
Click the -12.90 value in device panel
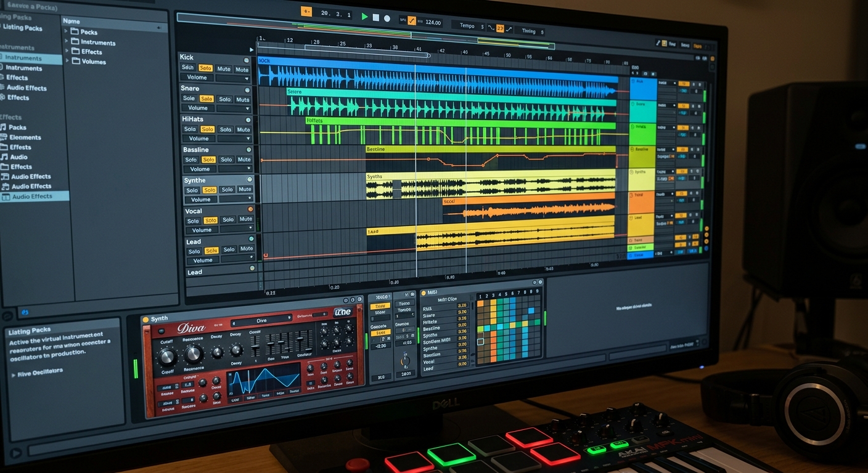coord(380,346)
